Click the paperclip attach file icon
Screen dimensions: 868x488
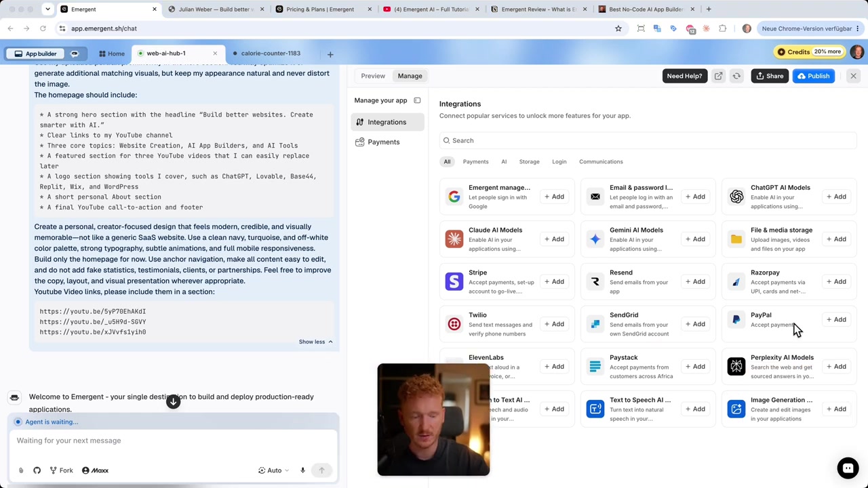tap(21, 470)
